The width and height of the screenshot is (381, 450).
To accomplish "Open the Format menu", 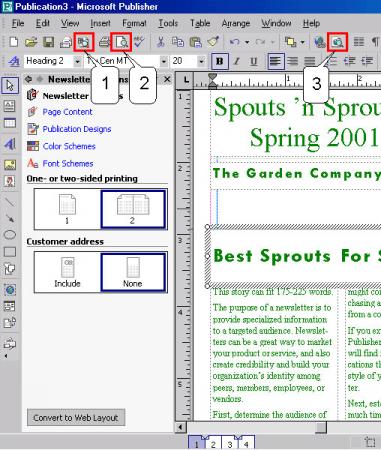I will [x=134, y=23].
